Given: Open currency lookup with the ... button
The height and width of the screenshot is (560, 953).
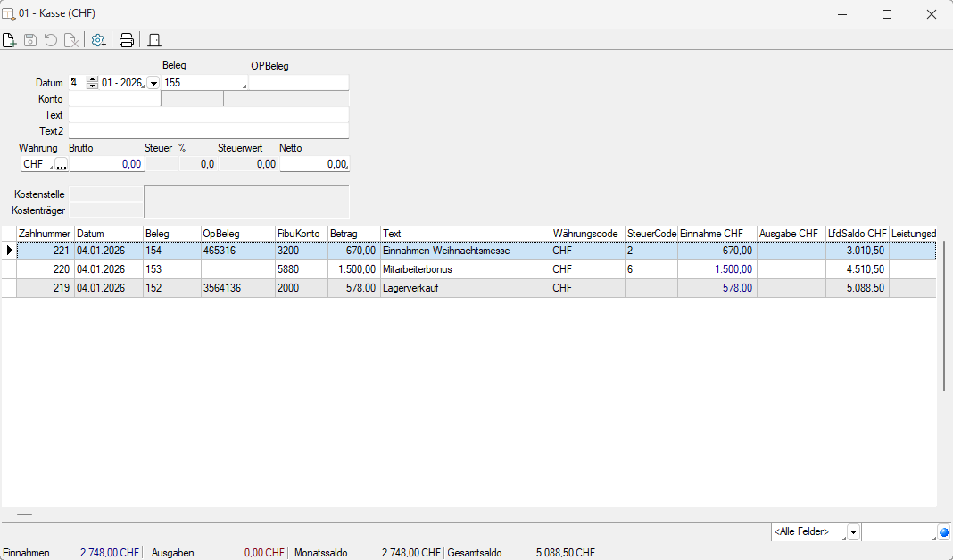Looking at the screenshot, I should pos(62,164).
